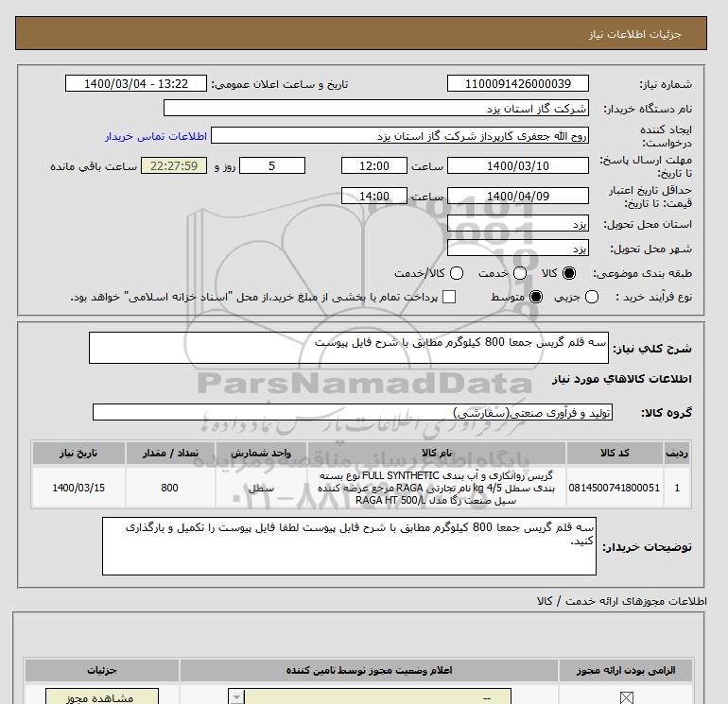Screen dimensions: 728x704
Task: Click the need date cell 1400/03/15
Action: (x=78, y=488)
